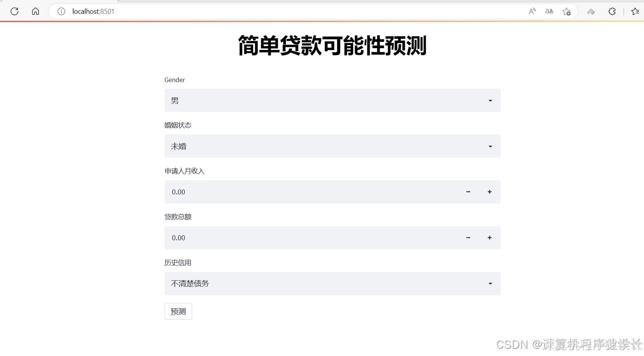Reload the localhost:8501 page
This screenshot has width=644, height=356.
tap(14, 11)
